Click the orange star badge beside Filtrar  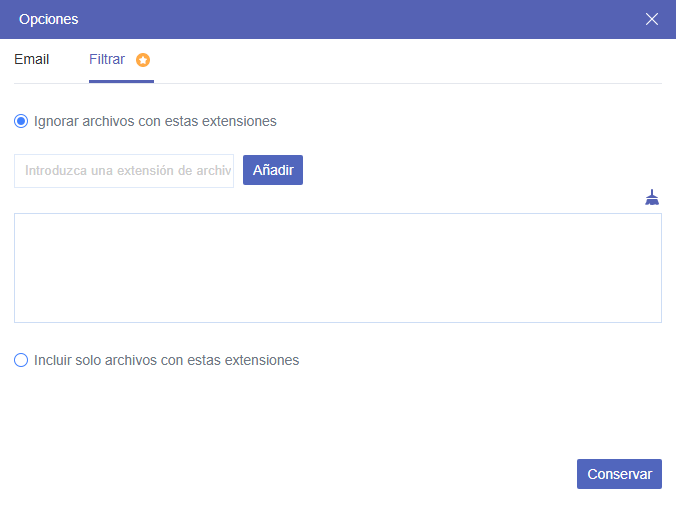[143, 60]
